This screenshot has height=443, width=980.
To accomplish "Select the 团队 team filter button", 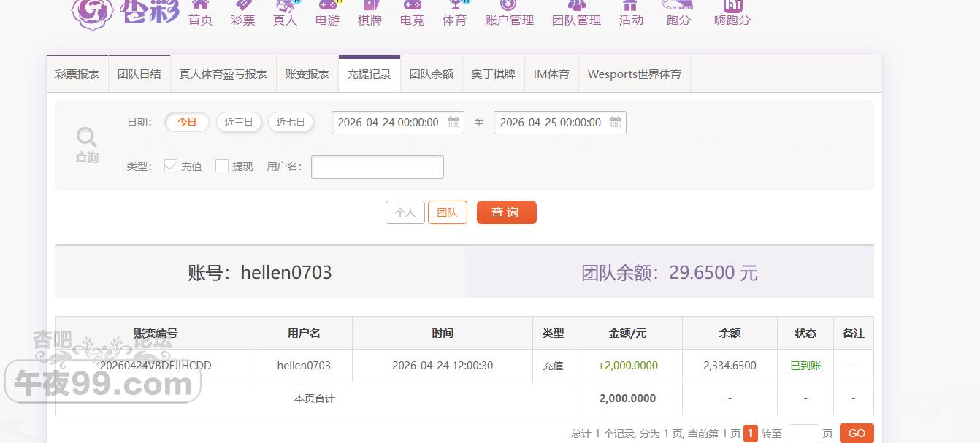I will pyautogui.click(x=448, y=212).
